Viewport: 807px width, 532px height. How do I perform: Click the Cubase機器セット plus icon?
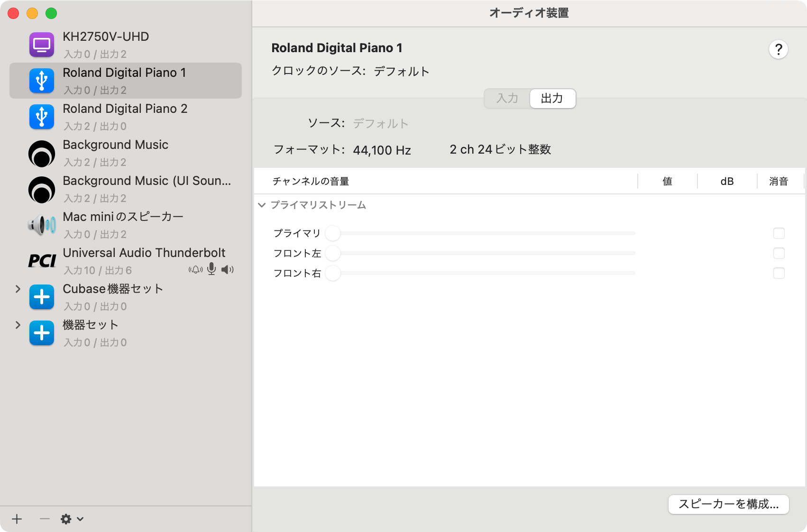42,297
